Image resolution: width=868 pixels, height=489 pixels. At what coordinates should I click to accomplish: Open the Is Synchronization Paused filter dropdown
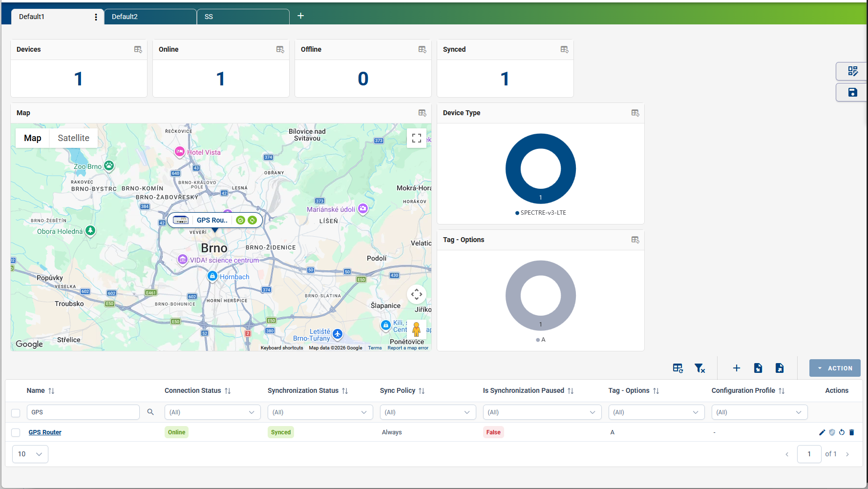(x=542, y=412)
